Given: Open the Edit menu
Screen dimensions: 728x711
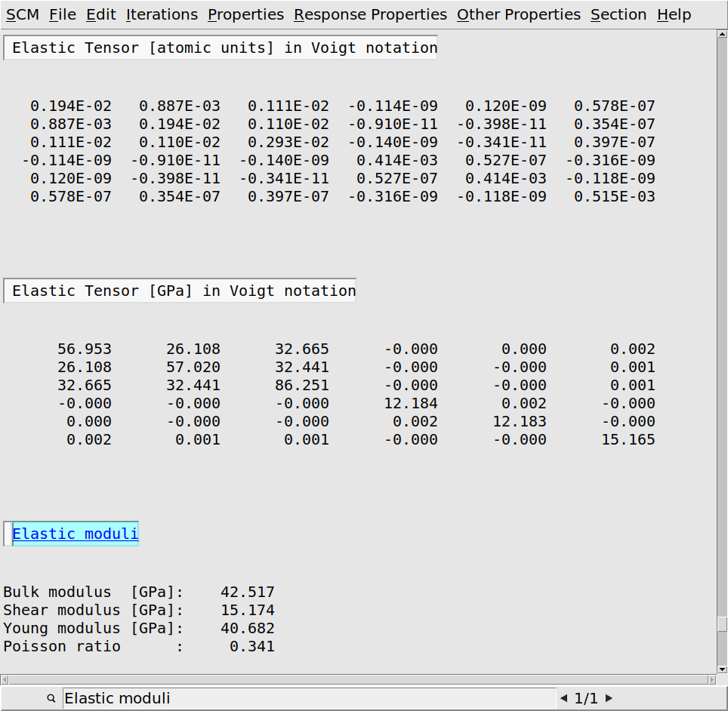Looking at the screenshot, I should click(101, 14).
